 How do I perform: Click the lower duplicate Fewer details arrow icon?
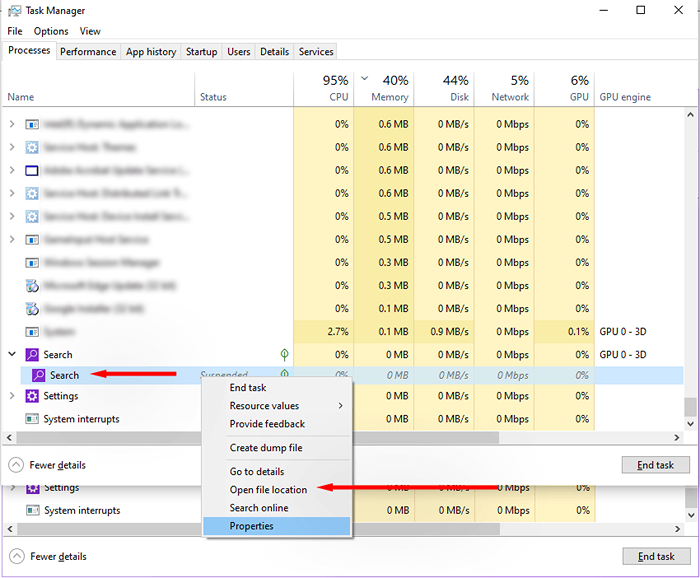[x=17, y=557]
